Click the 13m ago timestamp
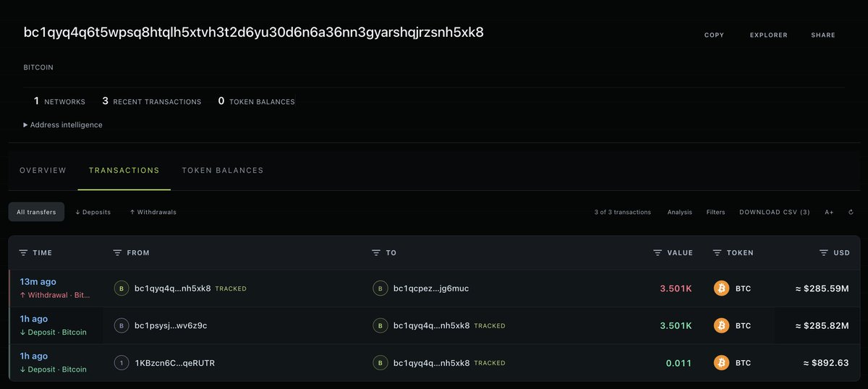Viewport: 868px width, 389px height. tap(38, 281)
